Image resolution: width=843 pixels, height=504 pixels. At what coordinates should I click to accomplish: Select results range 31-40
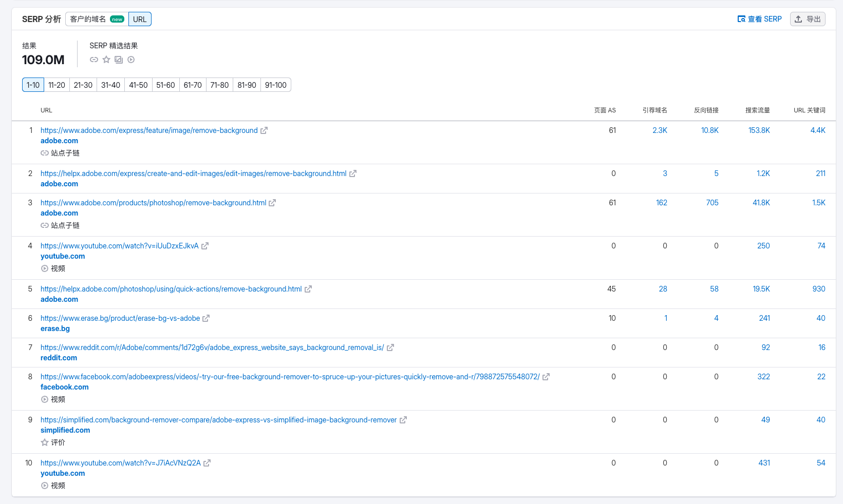pos(111,85)
